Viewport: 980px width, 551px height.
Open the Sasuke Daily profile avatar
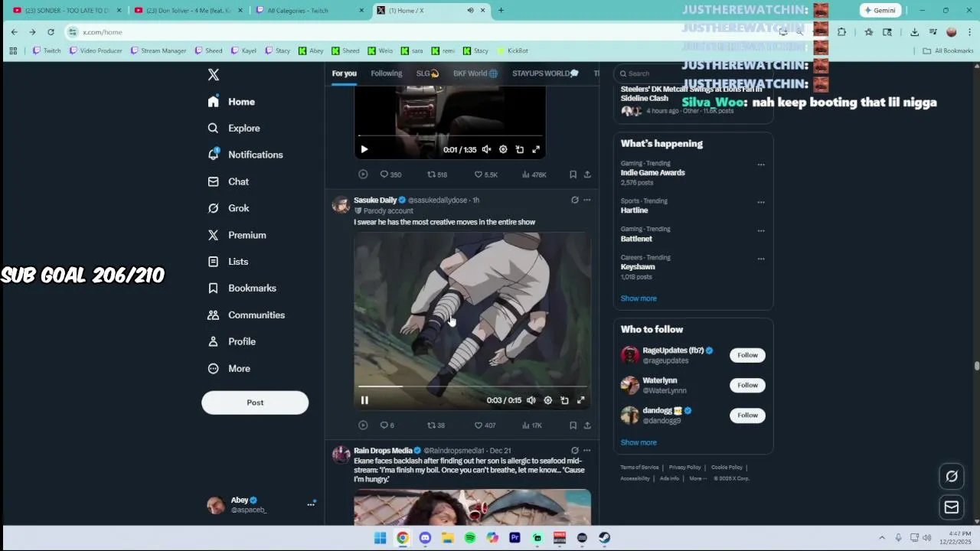pyautogui.click(x=341, y=205)
